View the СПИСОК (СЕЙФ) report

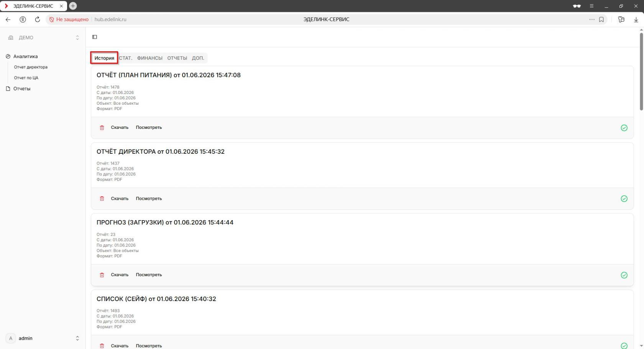point(149,346)
